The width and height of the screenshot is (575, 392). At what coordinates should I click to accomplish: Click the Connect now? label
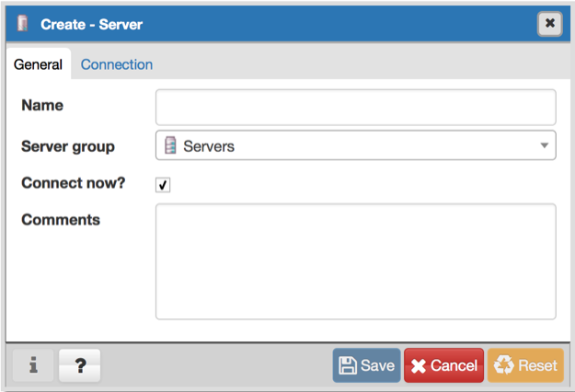click(73, 183)
